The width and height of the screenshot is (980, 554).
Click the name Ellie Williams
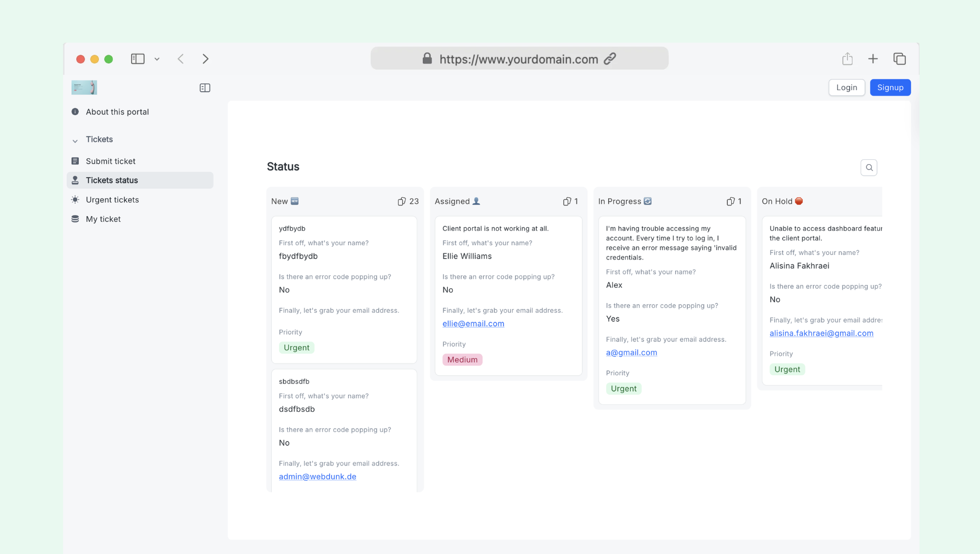pos(467,257)
